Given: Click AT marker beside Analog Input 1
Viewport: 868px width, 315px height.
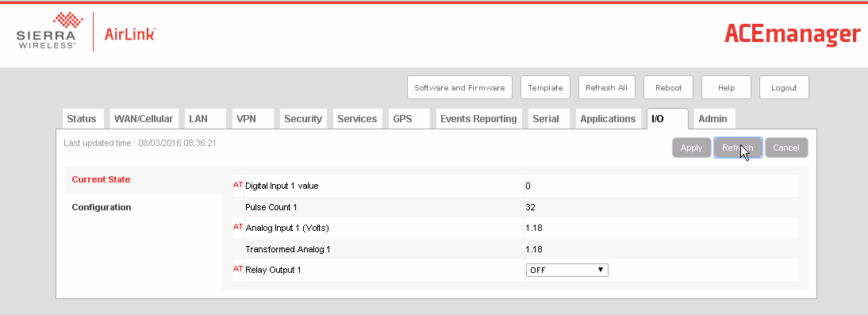Looking at the screenshot, I should (238, 227).
